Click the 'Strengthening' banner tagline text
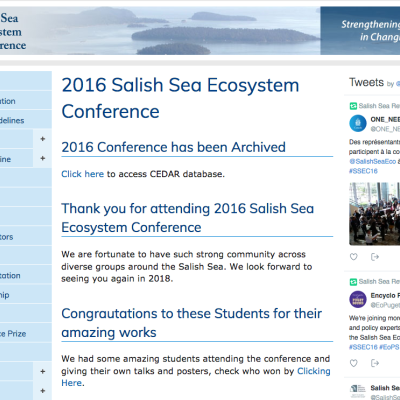The width and height of the screenshot is (400, 400). coord(371,24)
